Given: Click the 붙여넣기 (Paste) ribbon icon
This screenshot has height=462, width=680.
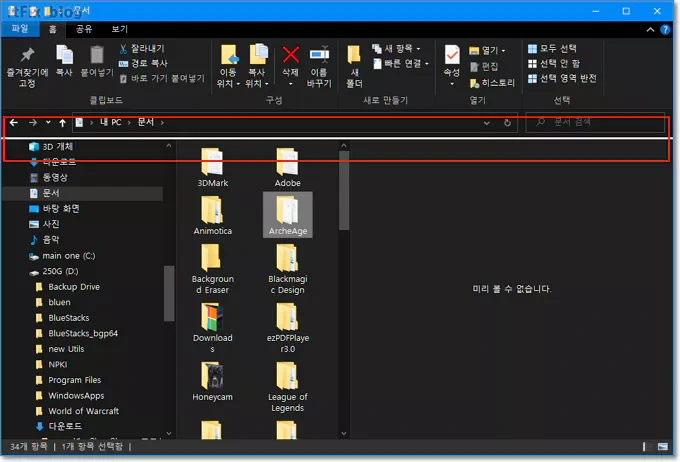Looking at the screenshot, I should tap(97, 61).
